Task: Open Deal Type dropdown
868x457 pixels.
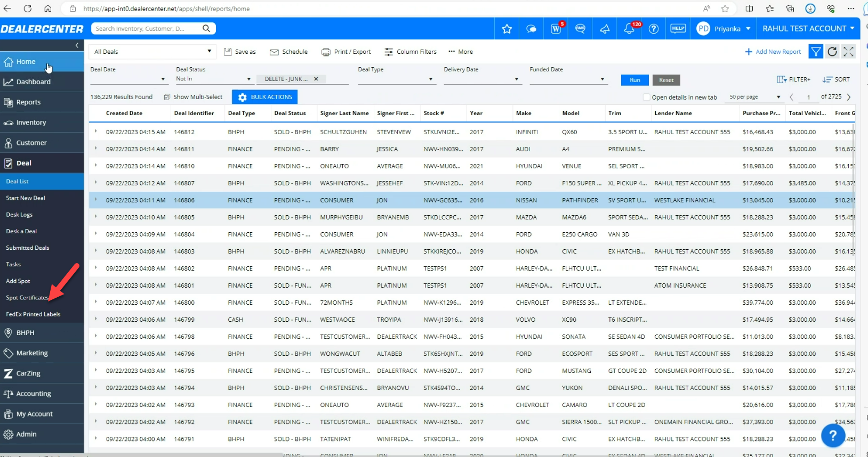Action: tap(397, 79)
